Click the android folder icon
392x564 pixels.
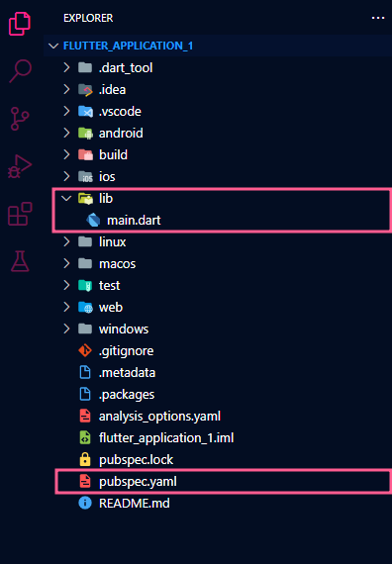85,134
